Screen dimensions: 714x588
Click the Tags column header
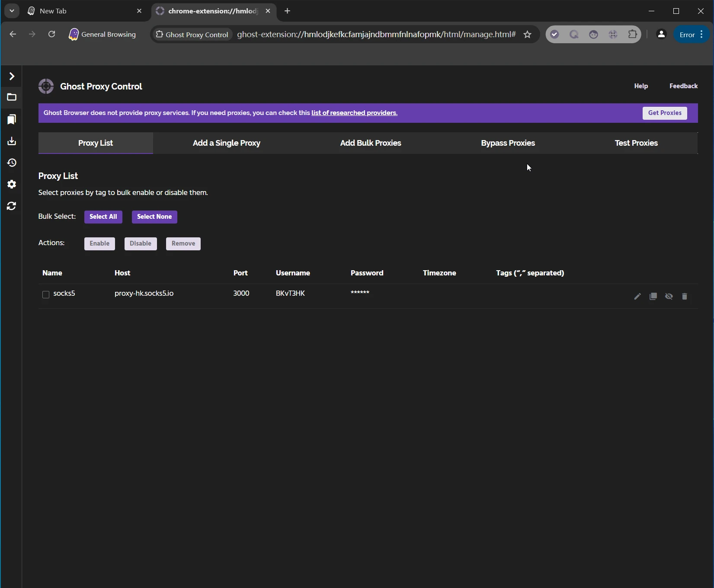tap(530, 273)
